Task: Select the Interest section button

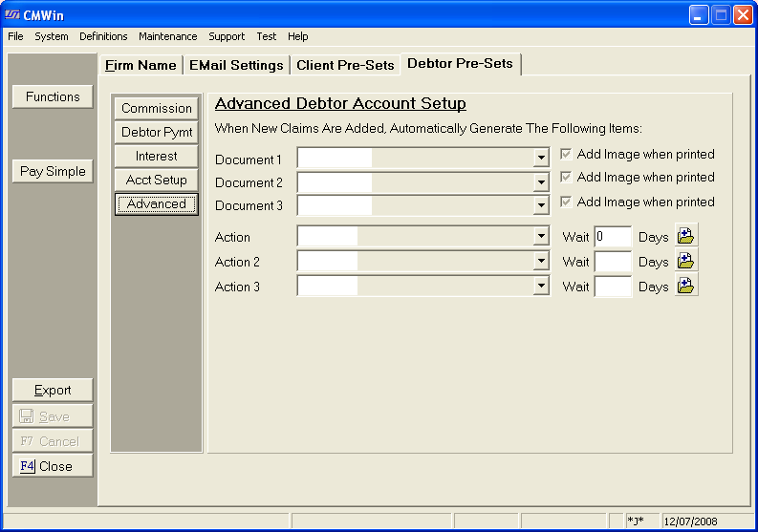Action: (157, 156)
